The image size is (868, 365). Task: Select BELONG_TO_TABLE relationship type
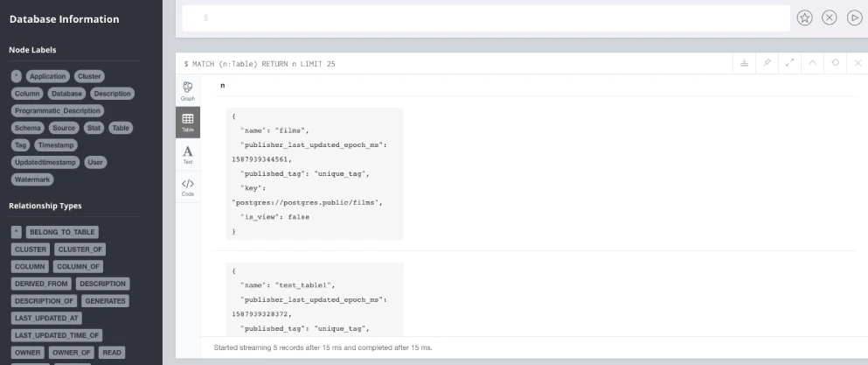pos(63,232)
